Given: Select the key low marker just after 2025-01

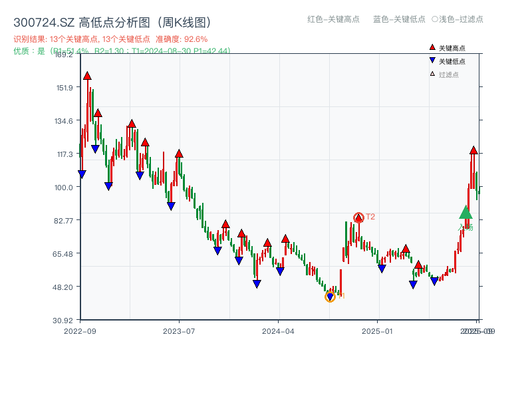Looking at the screenshot, I should click(x=382, y=269).
